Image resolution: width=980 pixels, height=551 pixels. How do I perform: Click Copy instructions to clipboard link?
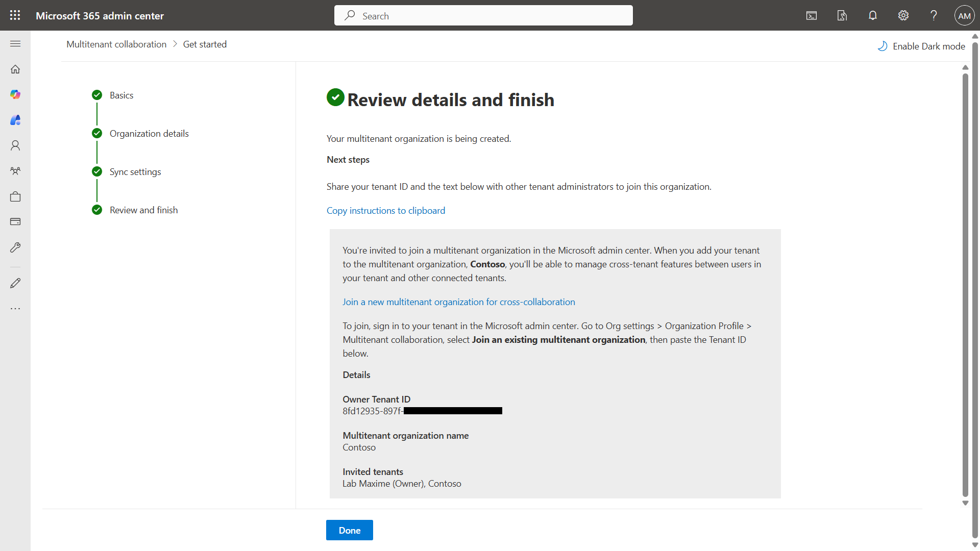(386, 211)
